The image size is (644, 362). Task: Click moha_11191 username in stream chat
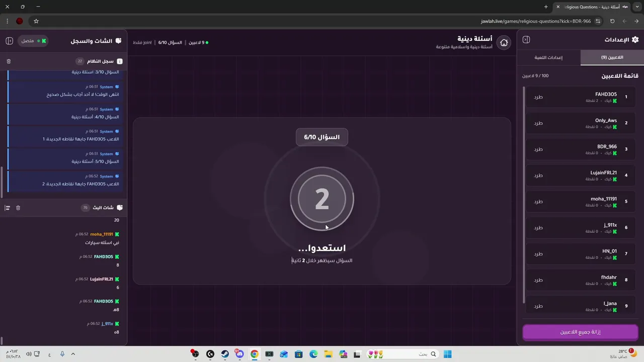tap(102, 234)
